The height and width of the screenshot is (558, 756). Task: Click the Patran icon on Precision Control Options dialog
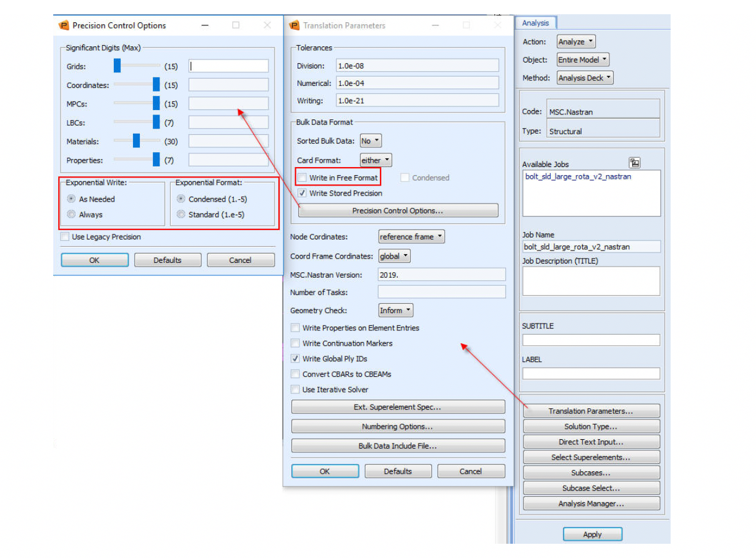tap(66, 25)
